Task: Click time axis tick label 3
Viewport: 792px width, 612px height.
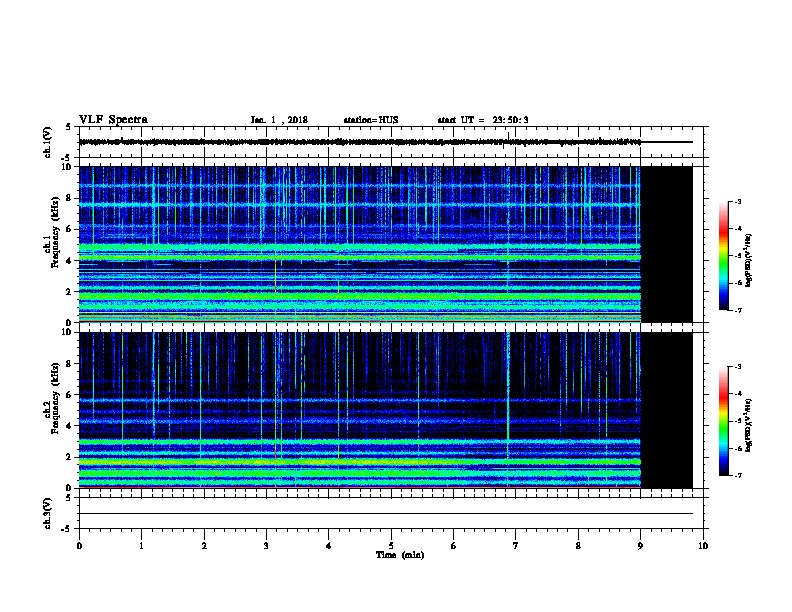Action: [x=266, y=545]
